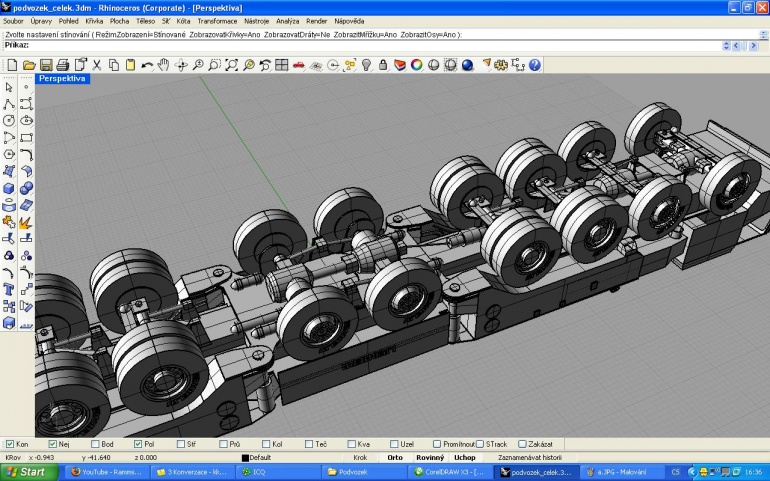Click the Open file folder icon
The width and height of the screenshot is (770, 481).
pos(29,65)
